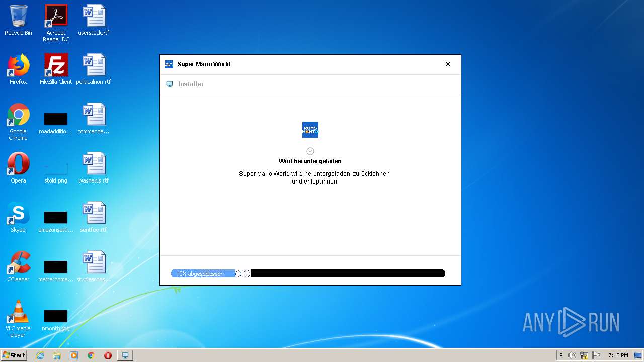The height and width of the screenshot is (362, 644).
Task: Open Windows Explorer folder on taskbar
Action: coord(57,355)
